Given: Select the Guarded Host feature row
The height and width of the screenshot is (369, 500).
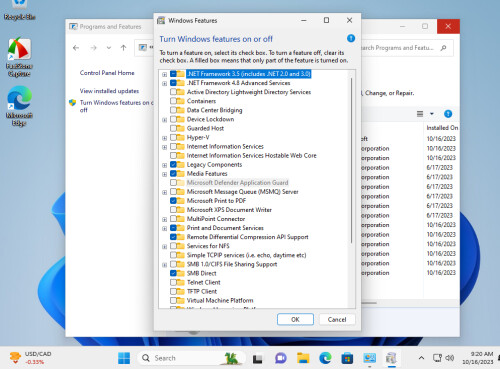Looking at the screenshot, I should tap(205, 128).
